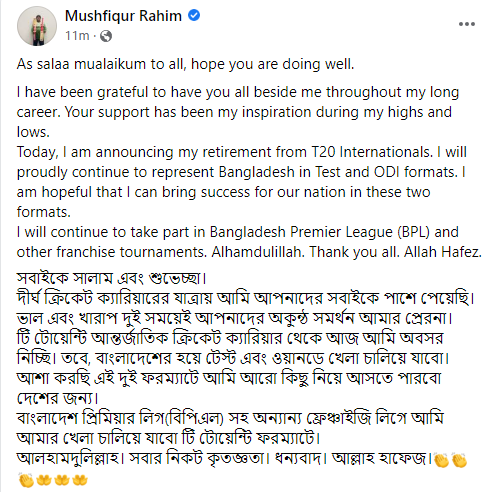The image size is (498, 492).
Task: Click the globe public-audience icon
Action: (106, 36)
